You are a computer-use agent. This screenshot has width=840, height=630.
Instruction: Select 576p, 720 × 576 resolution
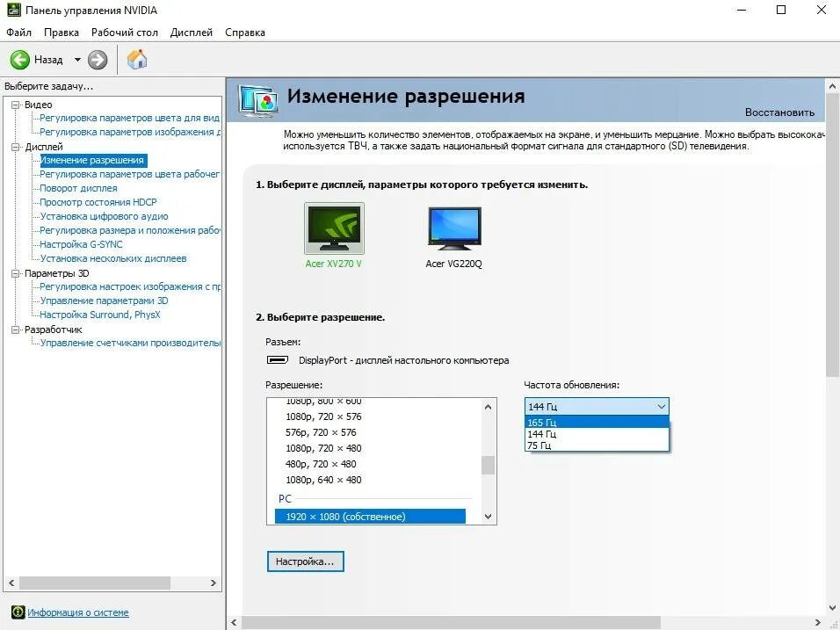(321, 432)
